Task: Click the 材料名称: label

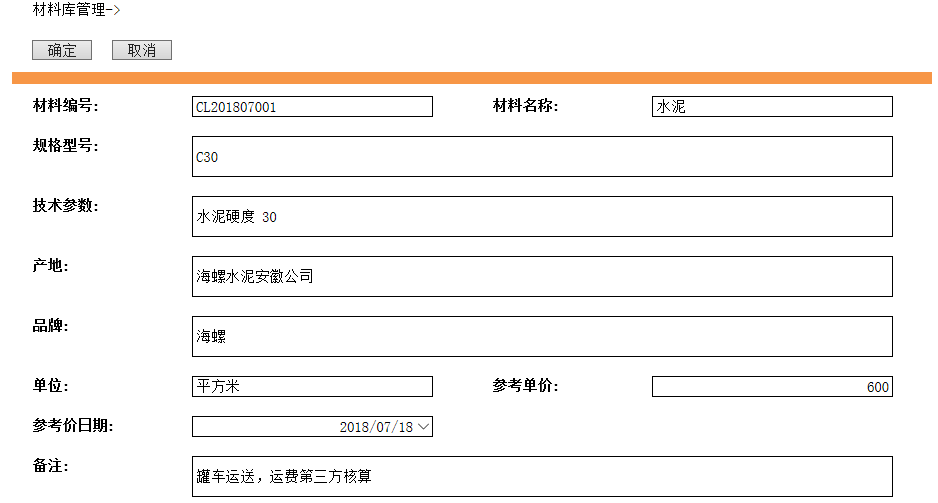Action: tap(525, 106)
